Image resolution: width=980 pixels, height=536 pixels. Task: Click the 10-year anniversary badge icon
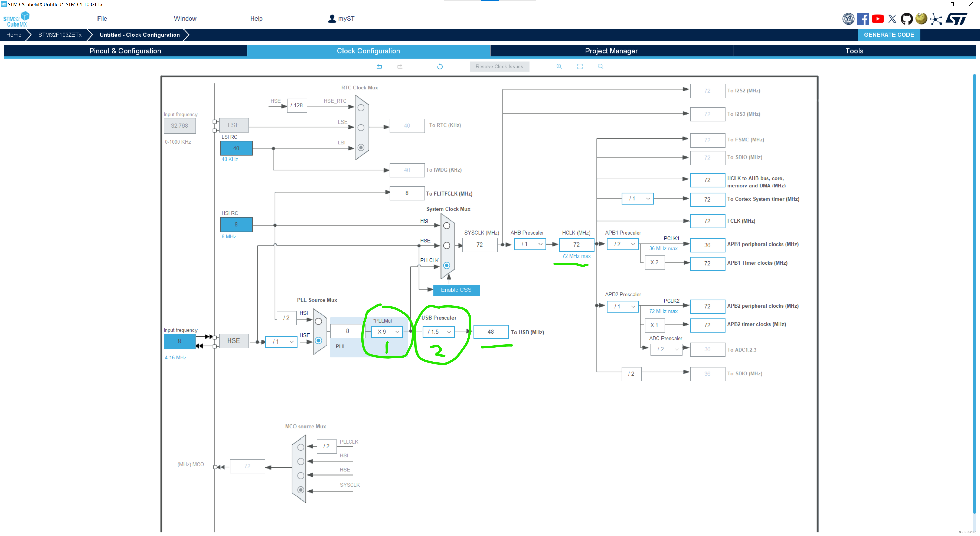click(848, 19)
